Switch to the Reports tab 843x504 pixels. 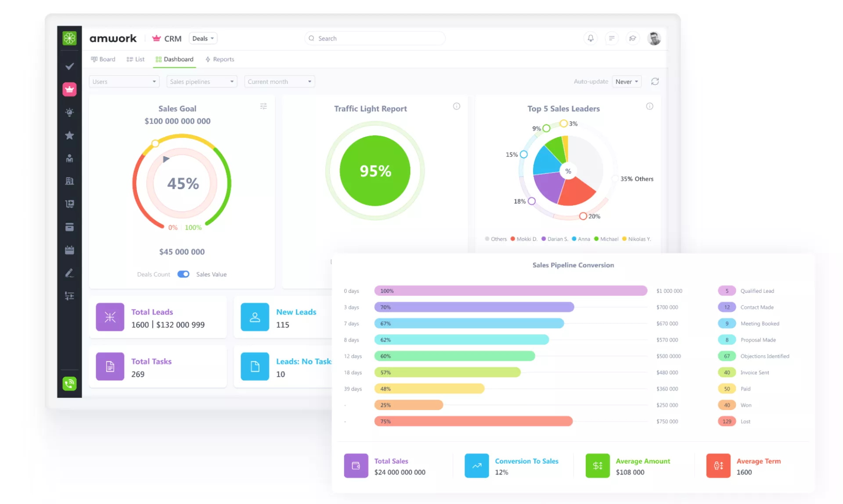[x=220, y=59]
